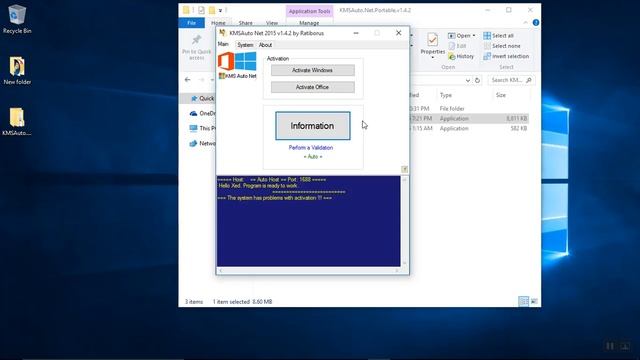Viewport: 640px width, 360px height.
Task: Open the File tab in Explorer
Action: click(x=191, y=23)
